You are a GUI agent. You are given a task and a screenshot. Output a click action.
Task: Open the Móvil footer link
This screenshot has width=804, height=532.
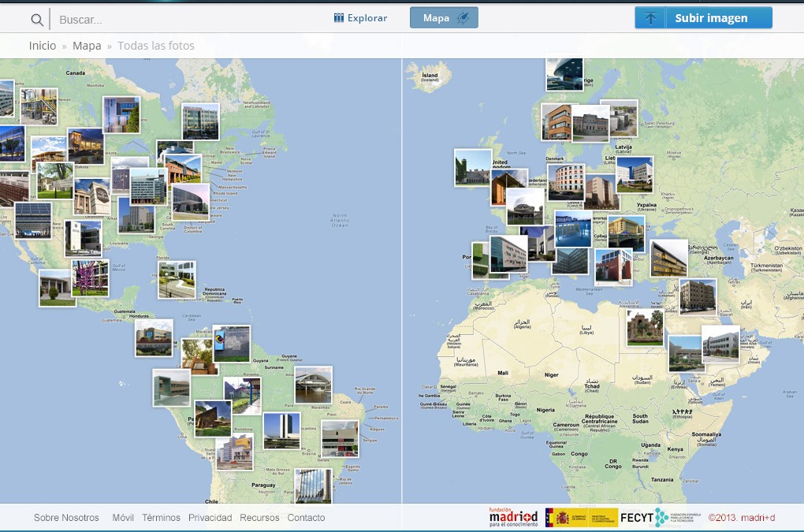(123, 518)
